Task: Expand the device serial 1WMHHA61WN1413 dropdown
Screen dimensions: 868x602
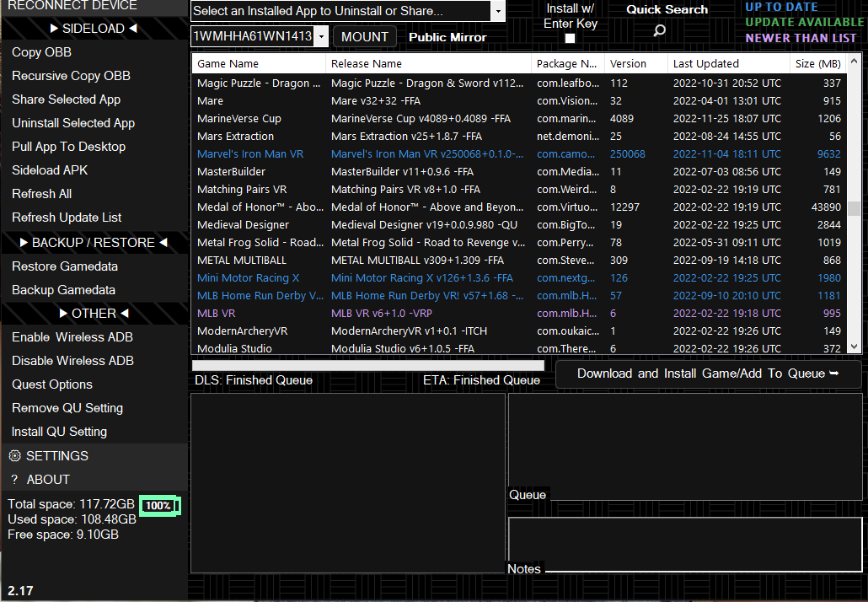Action: tap(321, 36)
